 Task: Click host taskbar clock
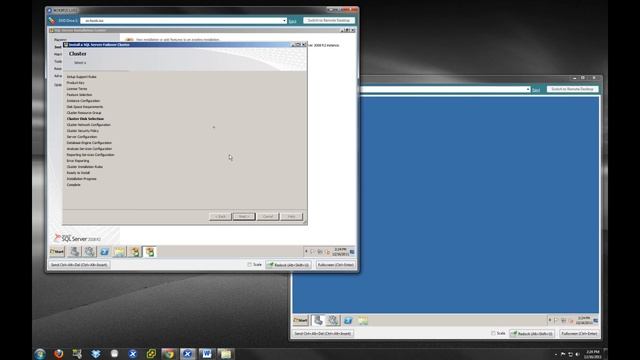[593, 354]
